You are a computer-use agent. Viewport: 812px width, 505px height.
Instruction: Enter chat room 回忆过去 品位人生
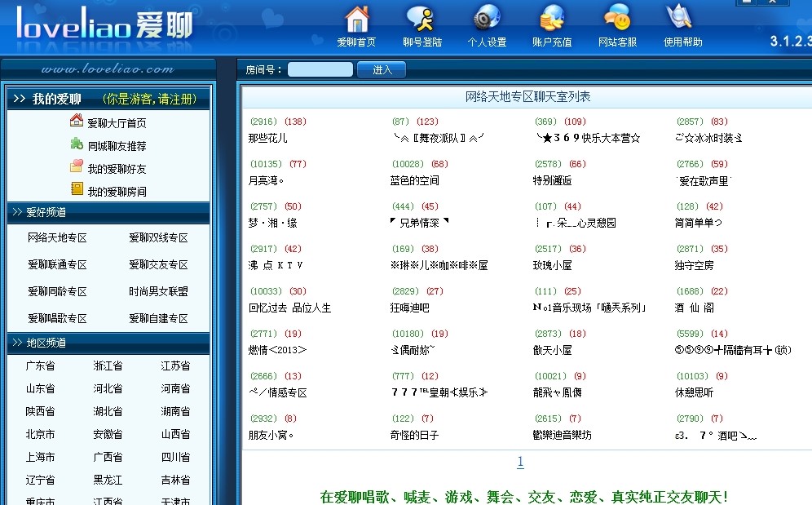coord(289,308)
